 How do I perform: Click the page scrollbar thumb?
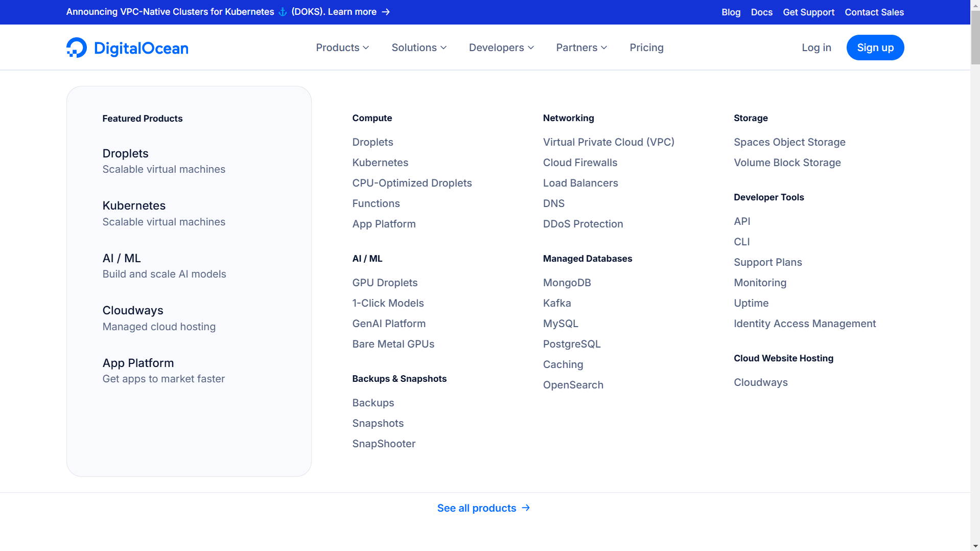click(x=975, y=37)
